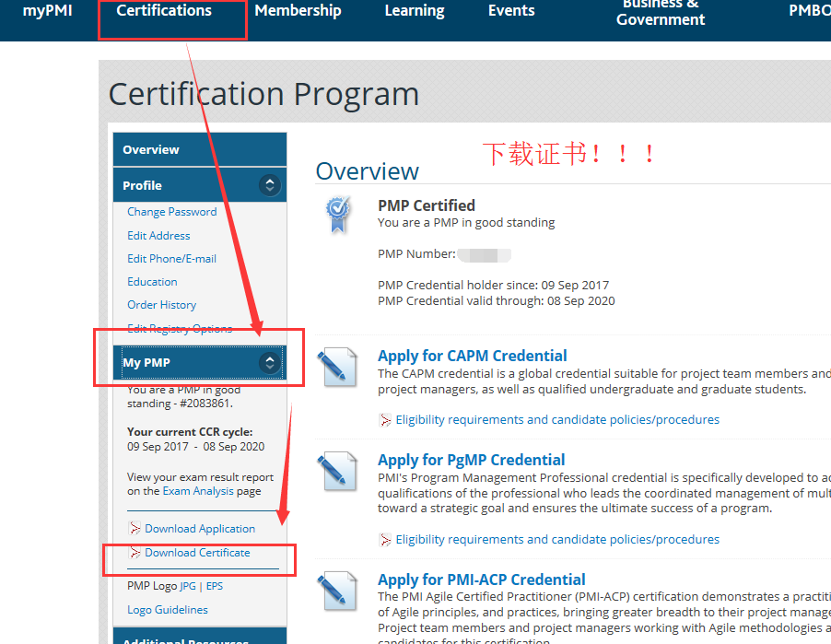Image resolution: width=831 pixels, height=644 pixels.
Task: Collapse the My PMP section chevron
Action: pyautogui.click(x=269, y=362)
